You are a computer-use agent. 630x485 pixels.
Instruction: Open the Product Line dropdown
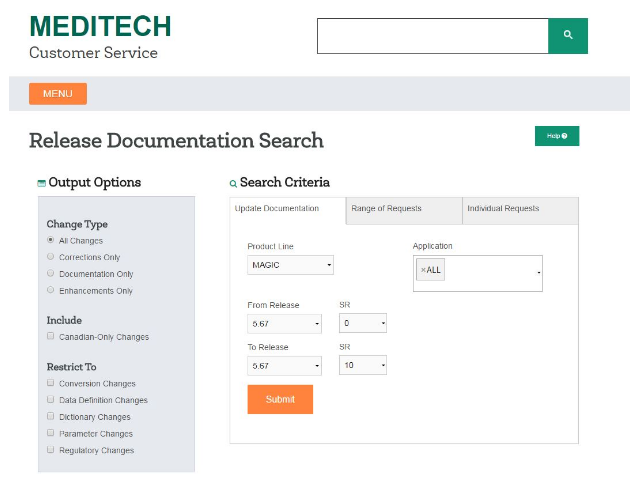point(290,265)
